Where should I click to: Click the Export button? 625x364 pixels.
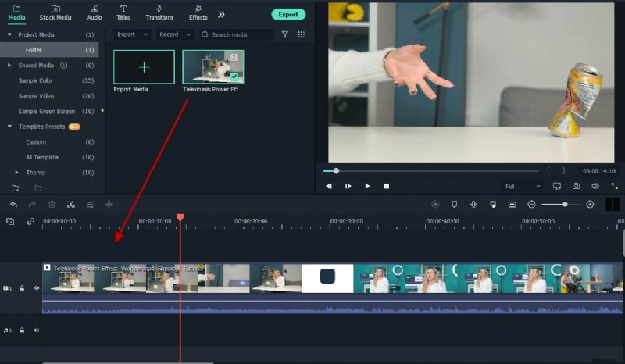pos(288,15)
